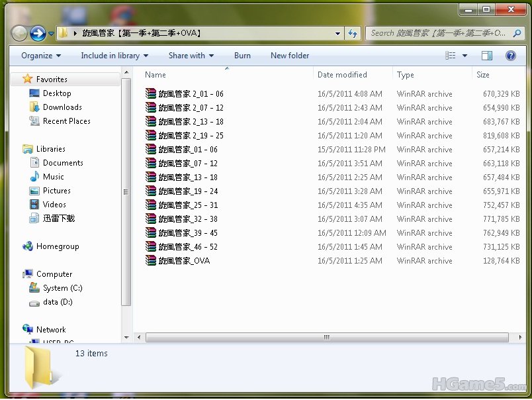Click the search magnifier icon
Screen dimensions: 532x400
point(517,33)
